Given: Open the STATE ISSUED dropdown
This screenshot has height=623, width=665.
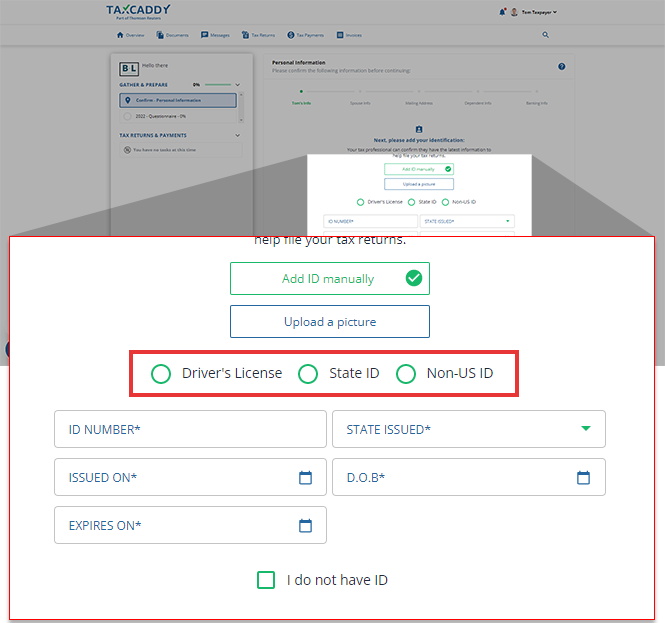Looking at the screenshot, I should 469,429.
